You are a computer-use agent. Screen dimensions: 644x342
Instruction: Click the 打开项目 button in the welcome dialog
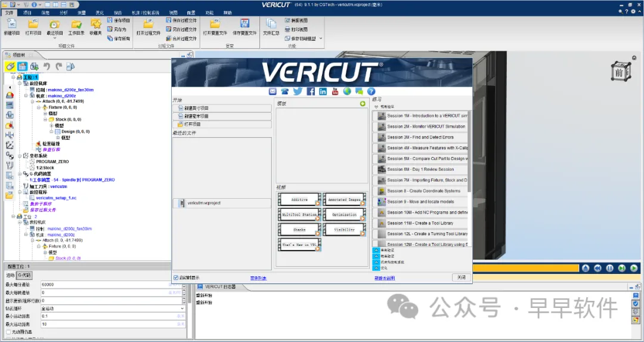tap(222, 124)
